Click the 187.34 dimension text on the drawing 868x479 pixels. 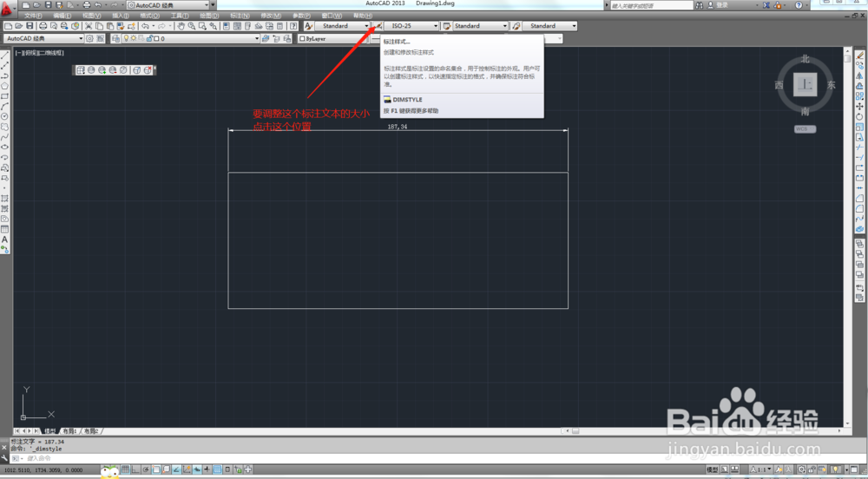click(398, 127)
